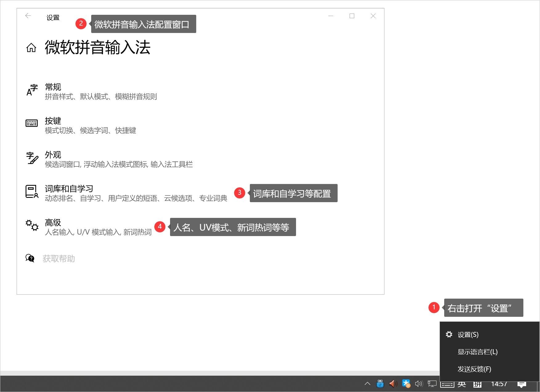The image size is (540, 392).
Task: Click the chat bubble icon for 获取帮助
Action: tap(30, 258)
